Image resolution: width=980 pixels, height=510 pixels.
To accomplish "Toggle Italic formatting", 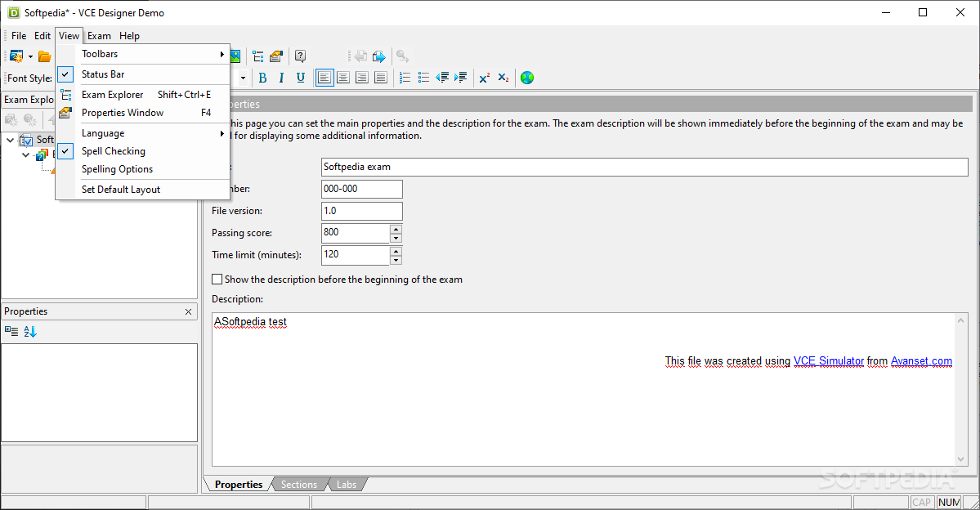I will 281,78.
